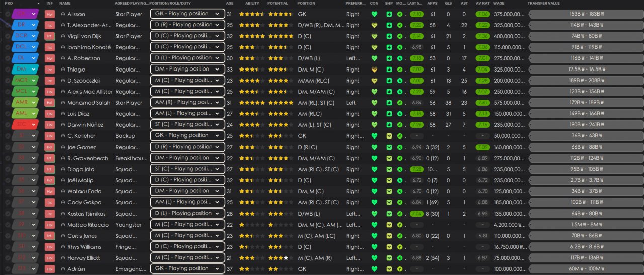This screenshot has height=275, width=644.
Task: Open Luis Díaz's player profile
Action: coord(78,114)
